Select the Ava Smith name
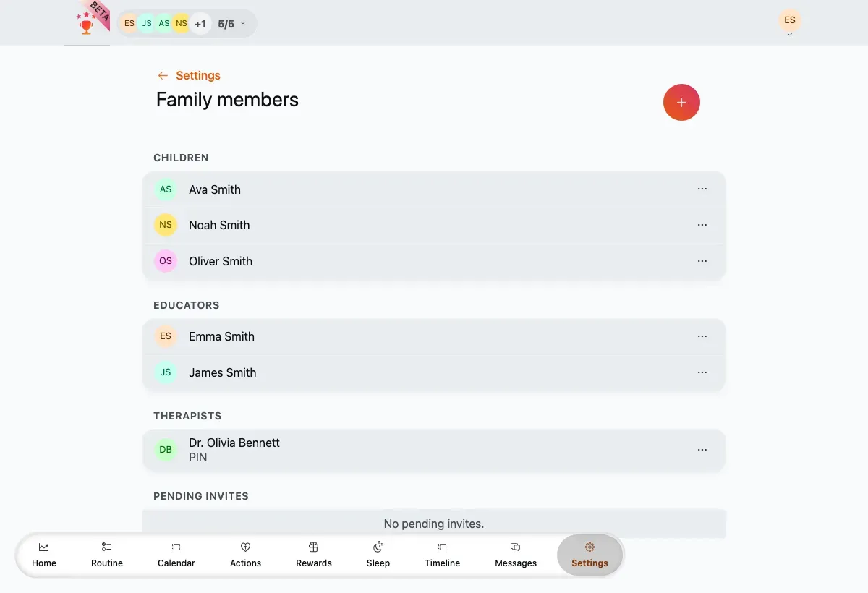This screenshot has width=868, height=593. pyautogui.click(x=215, y=189)
